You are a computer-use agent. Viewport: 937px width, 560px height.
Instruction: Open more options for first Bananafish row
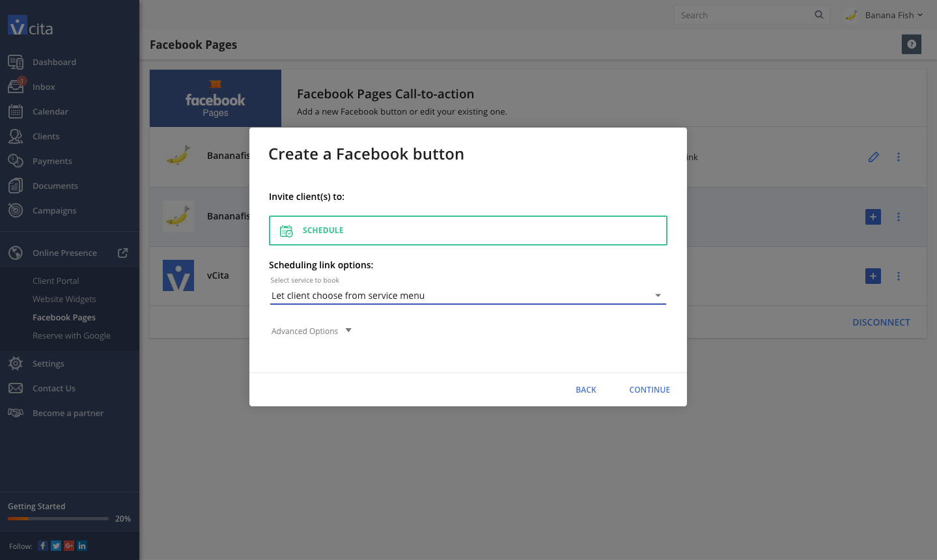pyautogui.click(x=899, y=157)
